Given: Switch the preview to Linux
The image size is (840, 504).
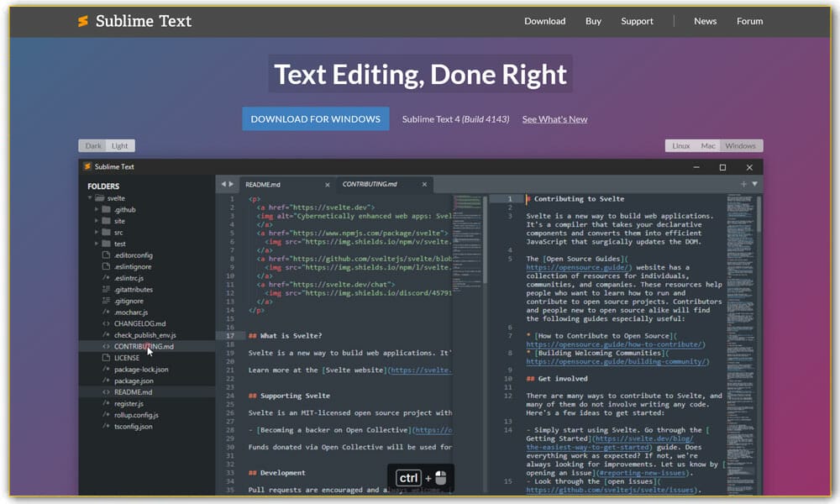Looking at the screenshot, I should pyautogui.click(x=681, y=145).
